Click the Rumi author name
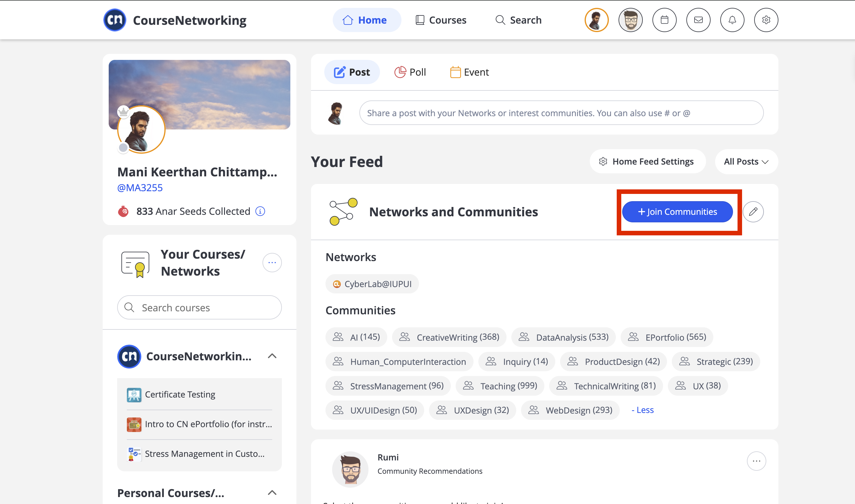Screen dimensions: 855x504 click(388, 457)
